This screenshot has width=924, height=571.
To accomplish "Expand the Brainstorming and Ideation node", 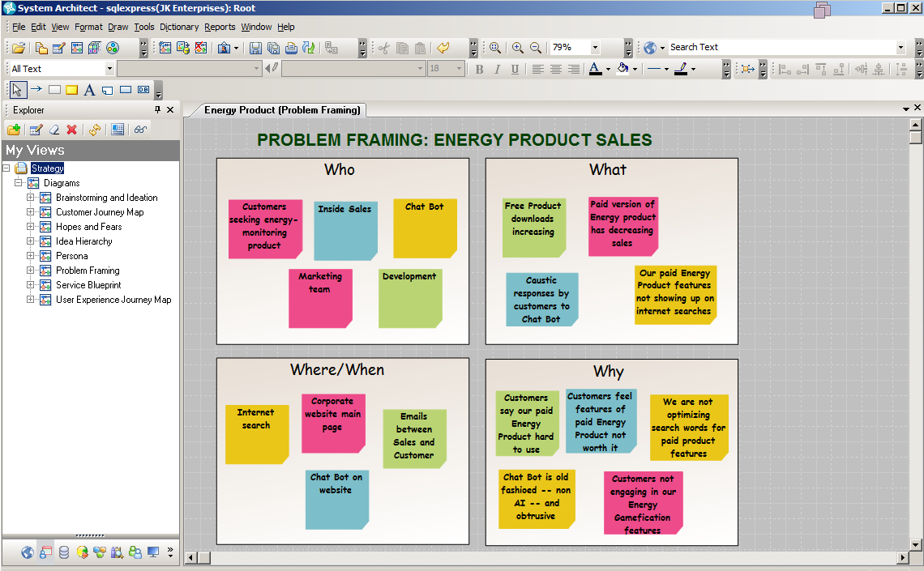I will coord(30,197).
